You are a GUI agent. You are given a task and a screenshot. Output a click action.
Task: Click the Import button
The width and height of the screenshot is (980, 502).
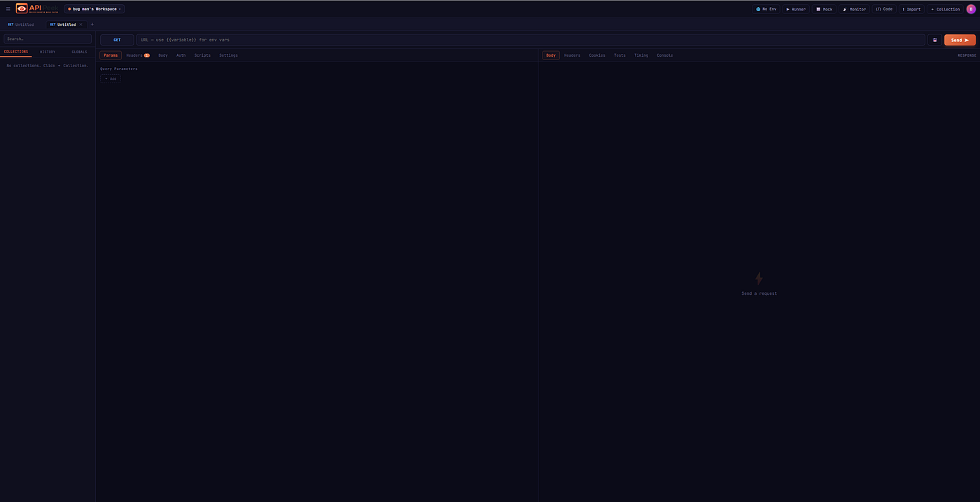point(911,9)
